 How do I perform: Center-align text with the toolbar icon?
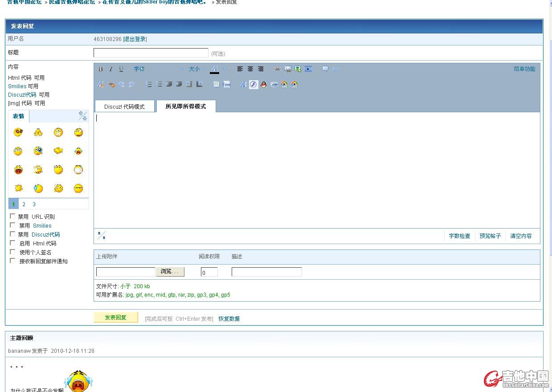(250, 69)
